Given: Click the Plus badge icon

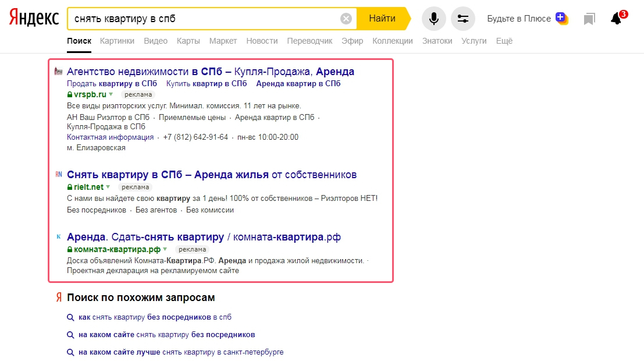Looking at the screenshot, I should pyautogui.click(x=561, y=18).
